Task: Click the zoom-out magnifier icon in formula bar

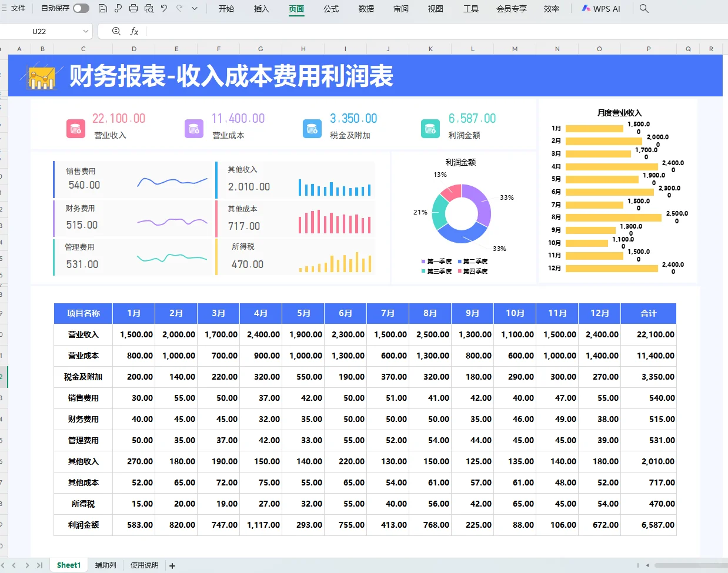Action: point(116,31)
